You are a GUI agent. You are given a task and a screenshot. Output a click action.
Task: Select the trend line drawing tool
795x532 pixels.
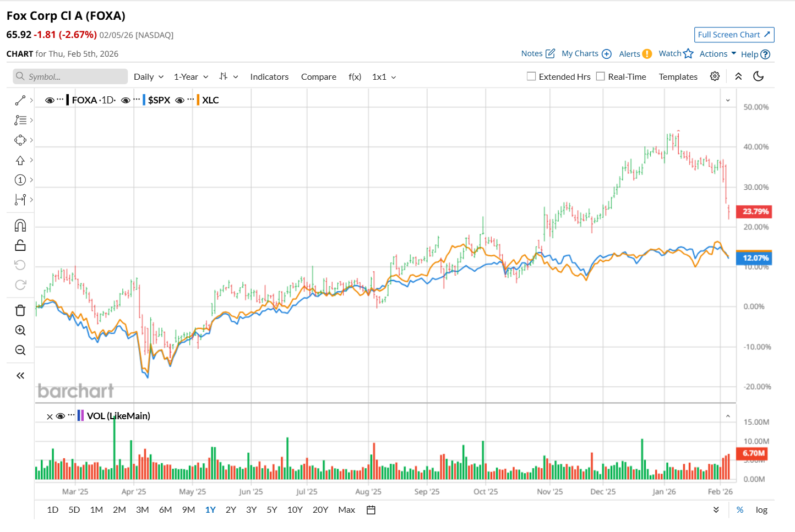pos(20,100)
